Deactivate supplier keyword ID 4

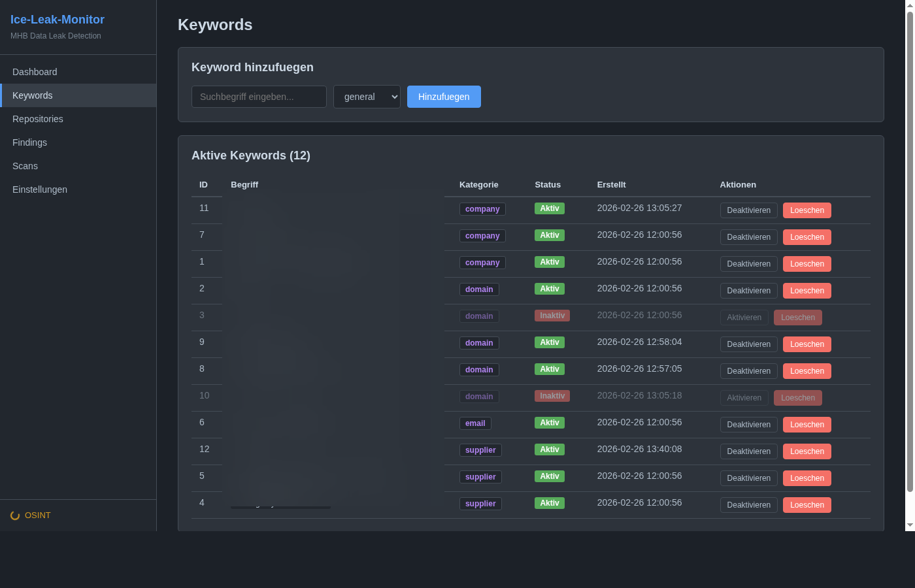click(x=749, y=505)
